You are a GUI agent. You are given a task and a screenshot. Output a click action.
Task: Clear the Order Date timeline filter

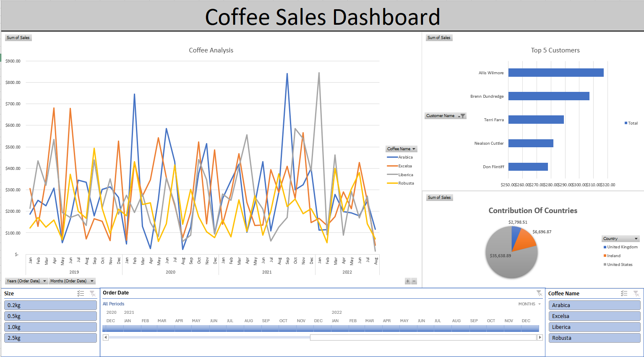click(540, 293)
